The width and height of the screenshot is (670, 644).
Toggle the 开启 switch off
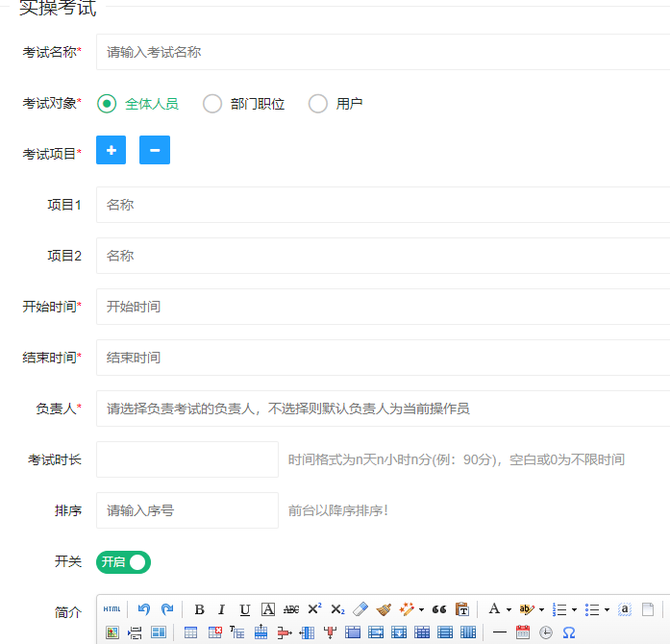(123, 562)
